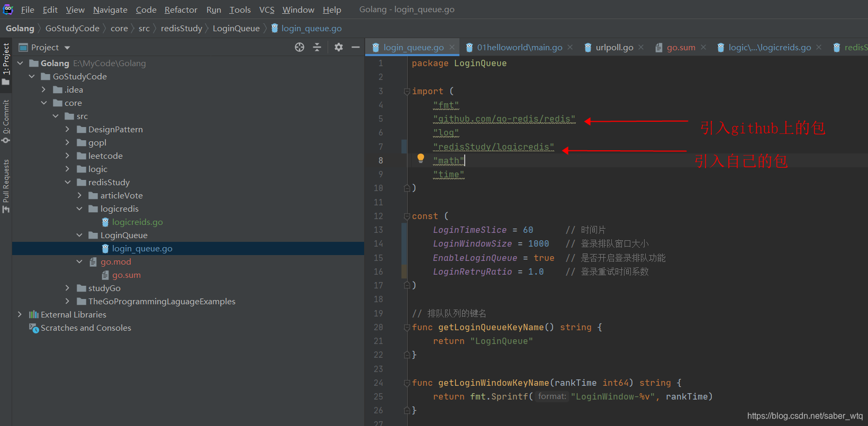Viewport: 868px width, 426px height.
Task: Click the Scratches and Consoles icon
Action: point(34,328)
